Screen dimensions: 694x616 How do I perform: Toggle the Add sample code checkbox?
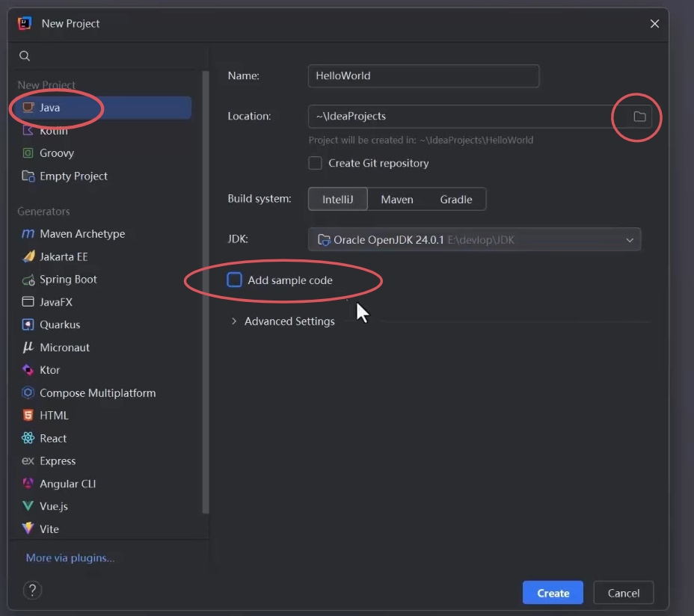click(234, 280)
